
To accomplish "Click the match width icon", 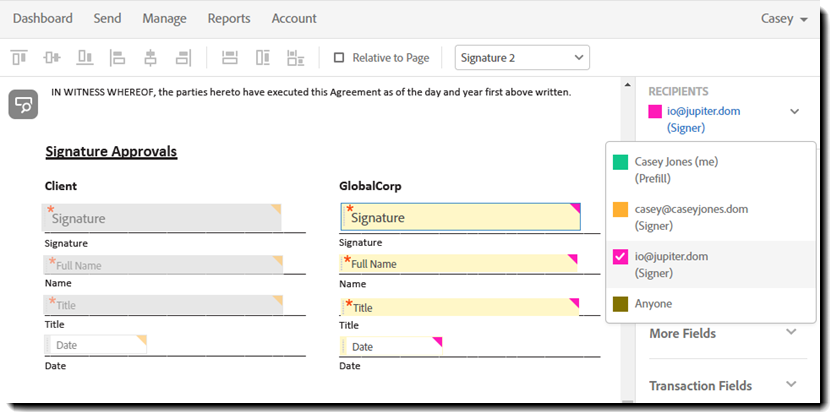I will click(x=230, y=58).
